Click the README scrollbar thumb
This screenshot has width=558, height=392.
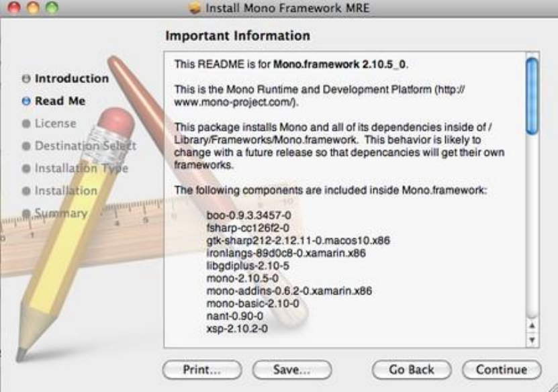[x=532, y=96]
